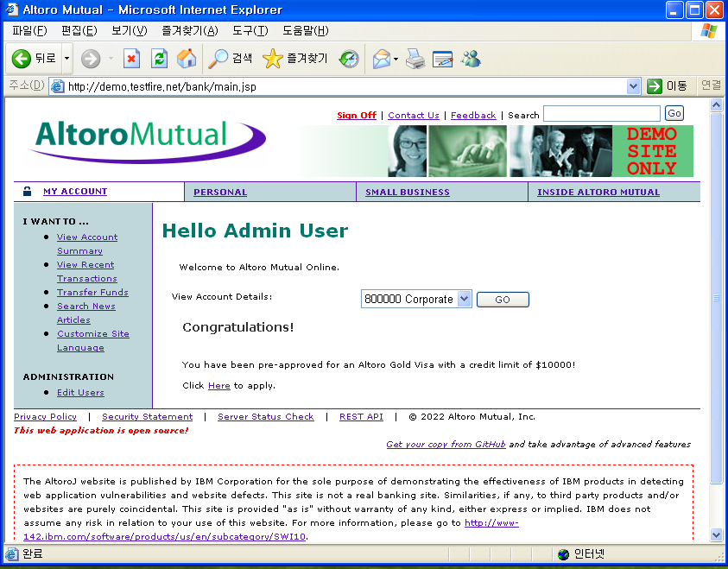The width and height of the screenshot is (728, 569).
Task: Open the Back history dropdown arrow
Action: [x=66, y=59]
